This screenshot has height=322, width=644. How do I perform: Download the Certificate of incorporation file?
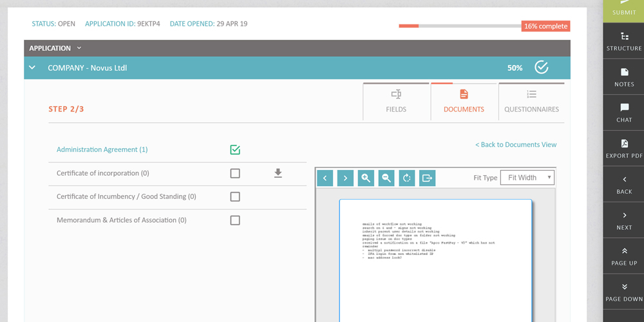tap(278, 173)
